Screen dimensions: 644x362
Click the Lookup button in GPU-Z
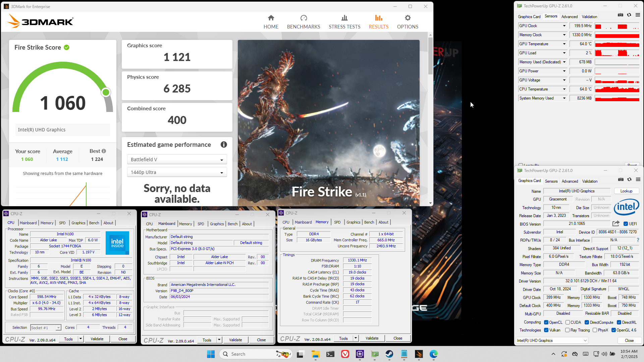coord(626,191)
